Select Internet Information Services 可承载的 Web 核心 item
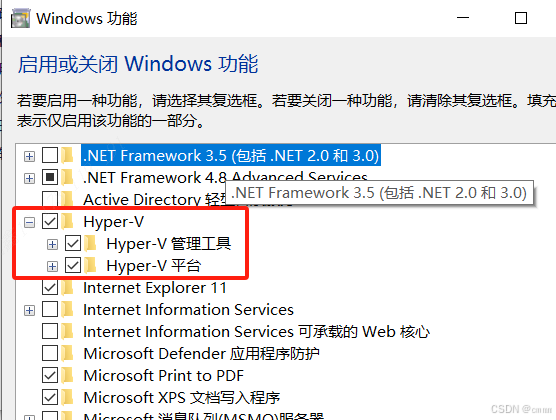 pyautogui.click(x=256, y=332)
